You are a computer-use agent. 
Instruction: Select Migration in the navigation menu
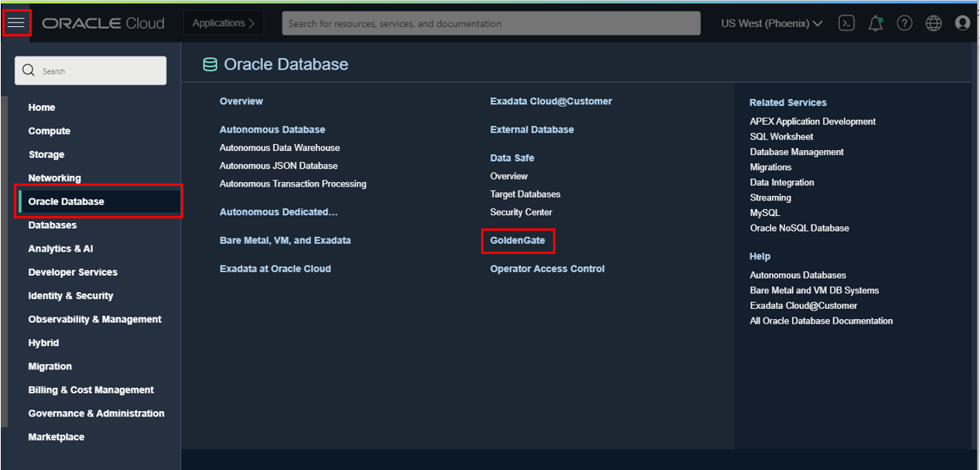coord(50,366)
